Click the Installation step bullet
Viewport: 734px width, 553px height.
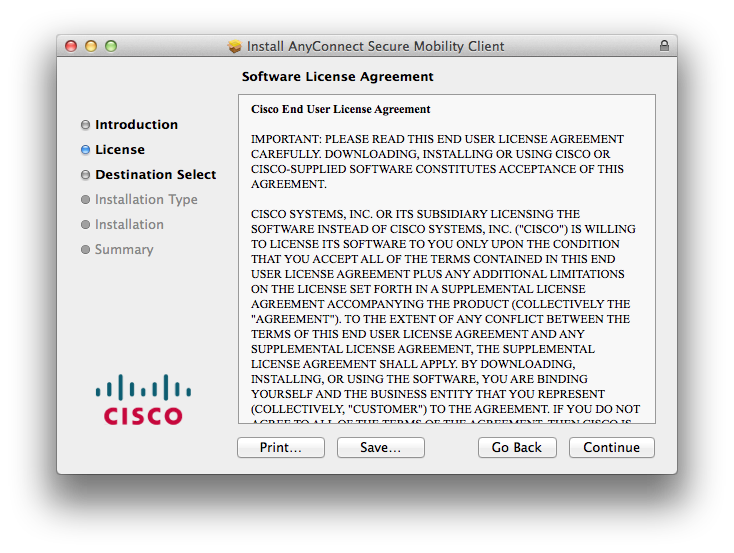[85, 224]
